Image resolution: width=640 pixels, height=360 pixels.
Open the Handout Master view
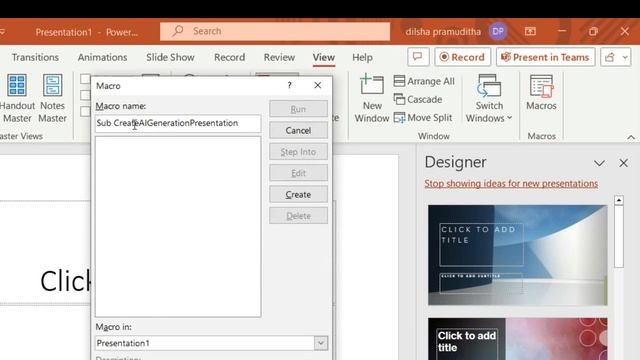click(x=17, y=99)
